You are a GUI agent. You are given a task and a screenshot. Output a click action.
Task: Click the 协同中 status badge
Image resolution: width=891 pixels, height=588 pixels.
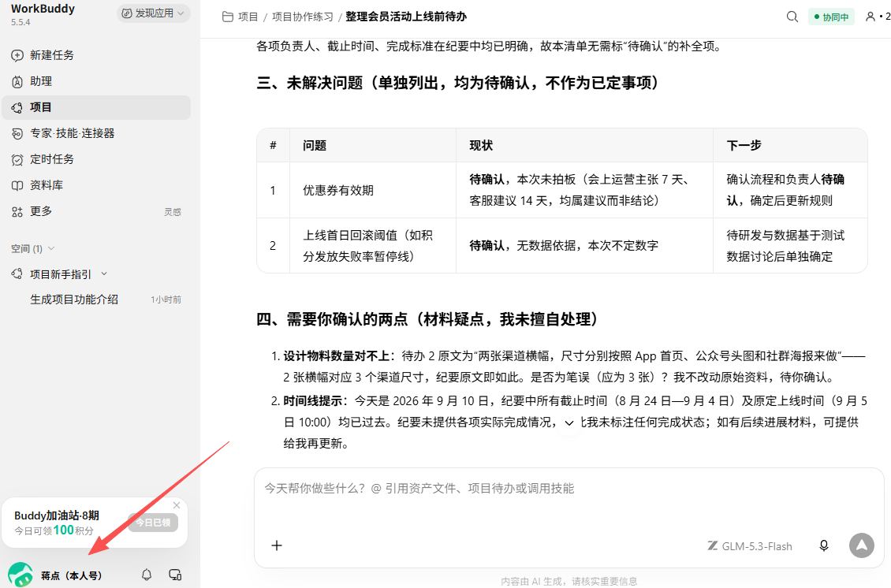point(831,17)
